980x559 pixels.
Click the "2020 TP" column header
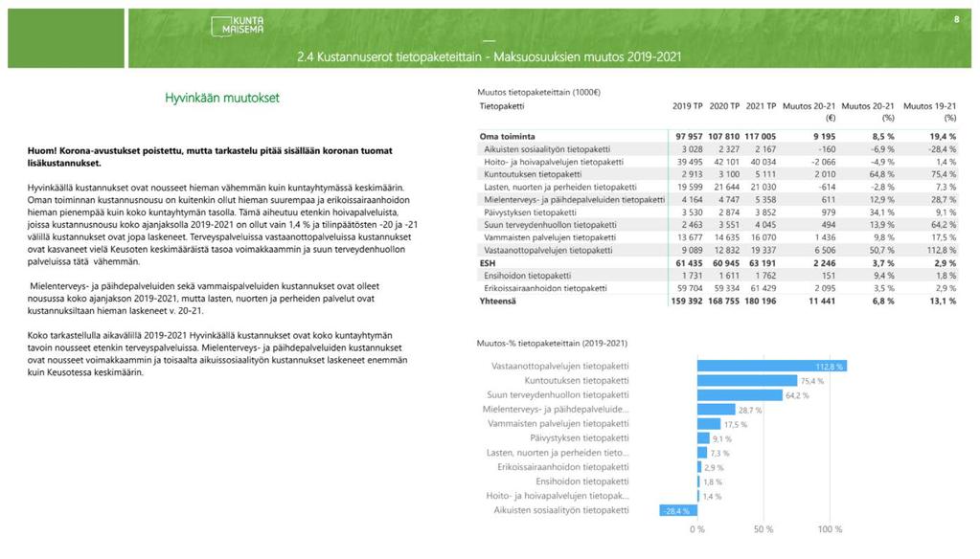coord(724,106)
